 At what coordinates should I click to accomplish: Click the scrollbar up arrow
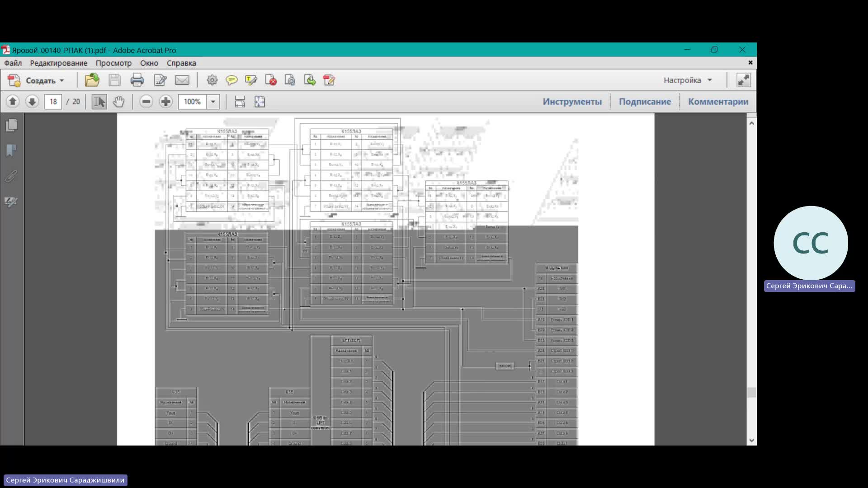[751, 123]
